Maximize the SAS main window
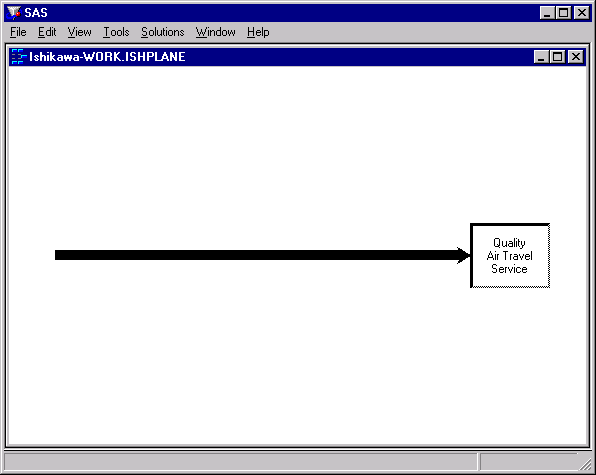Image resolution: width=596 pixels, height=475 pixels. (563, 13)
